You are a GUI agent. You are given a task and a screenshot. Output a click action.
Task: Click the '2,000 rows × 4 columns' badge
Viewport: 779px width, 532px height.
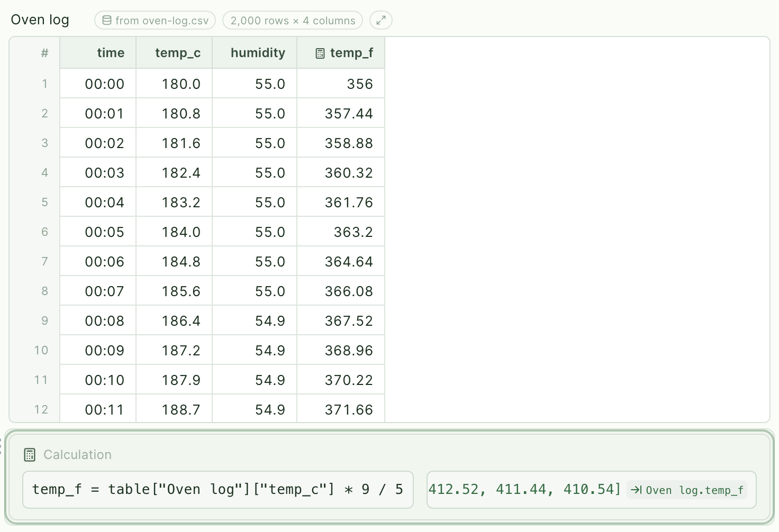pos(293,20)
